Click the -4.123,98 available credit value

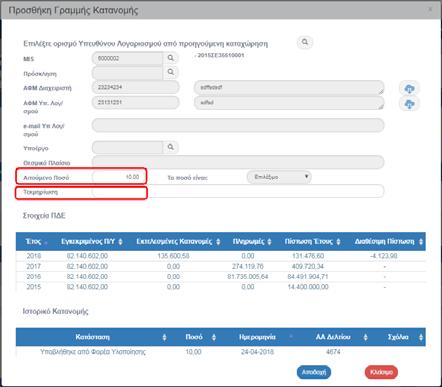pos(384,256)
